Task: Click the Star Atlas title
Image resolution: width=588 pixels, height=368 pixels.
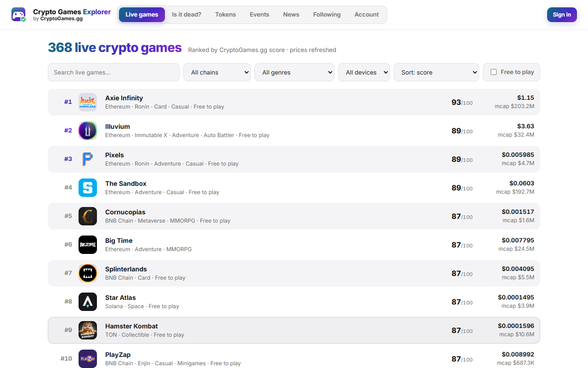Action: (x=120, y=298)
